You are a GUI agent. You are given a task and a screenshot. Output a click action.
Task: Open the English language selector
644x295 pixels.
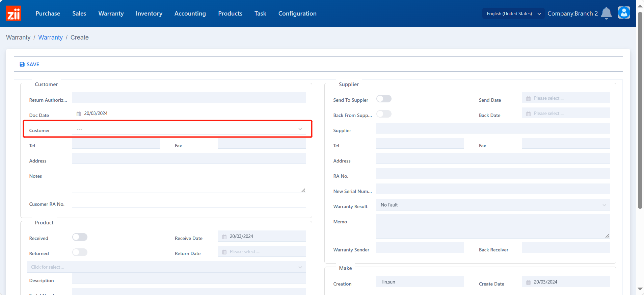(x=513, y=14)
